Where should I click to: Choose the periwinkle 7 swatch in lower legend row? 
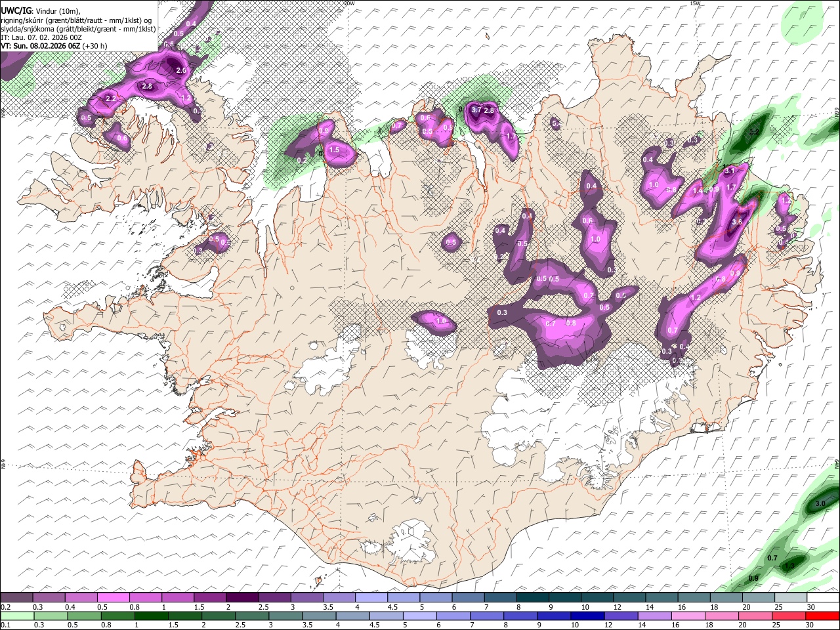pyautogui.click(x=487, y=616)
